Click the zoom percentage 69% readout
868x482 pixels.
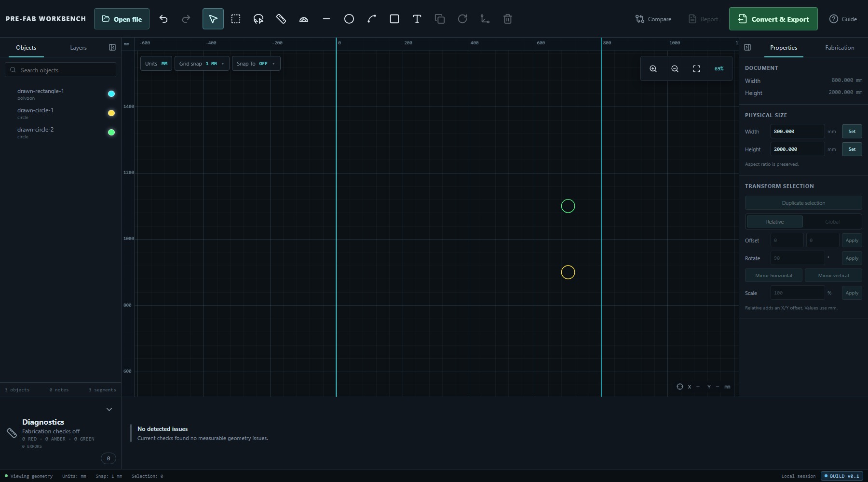(719, 69)
